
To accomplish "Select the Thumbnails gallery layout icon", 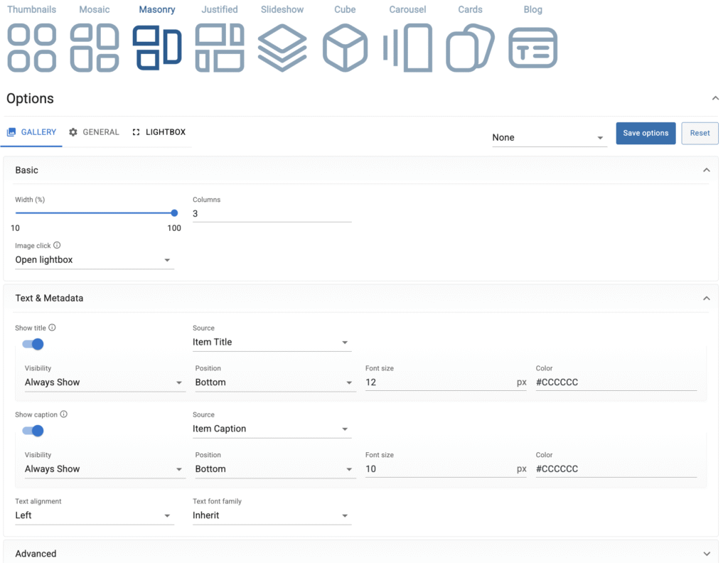I will [x=32, y=48].
